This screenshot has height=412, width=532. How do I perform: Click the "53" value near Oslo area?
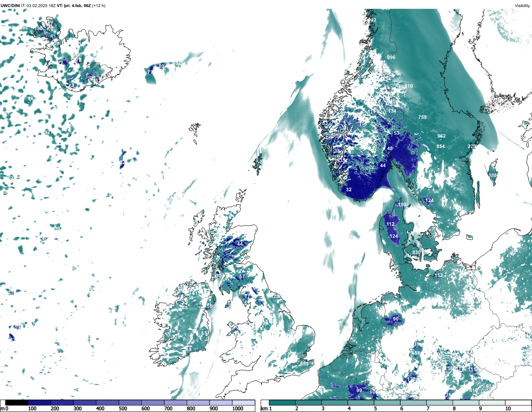tap(397, 133)
